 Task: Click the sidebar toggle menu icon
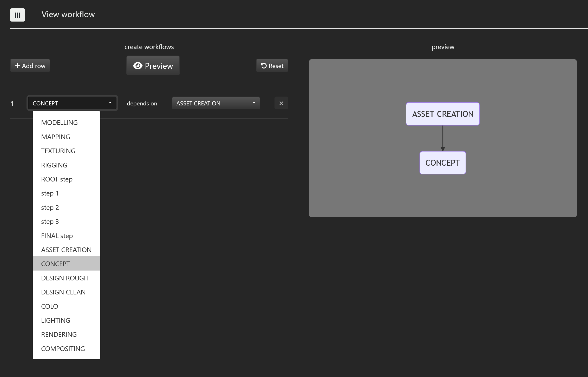17,15
